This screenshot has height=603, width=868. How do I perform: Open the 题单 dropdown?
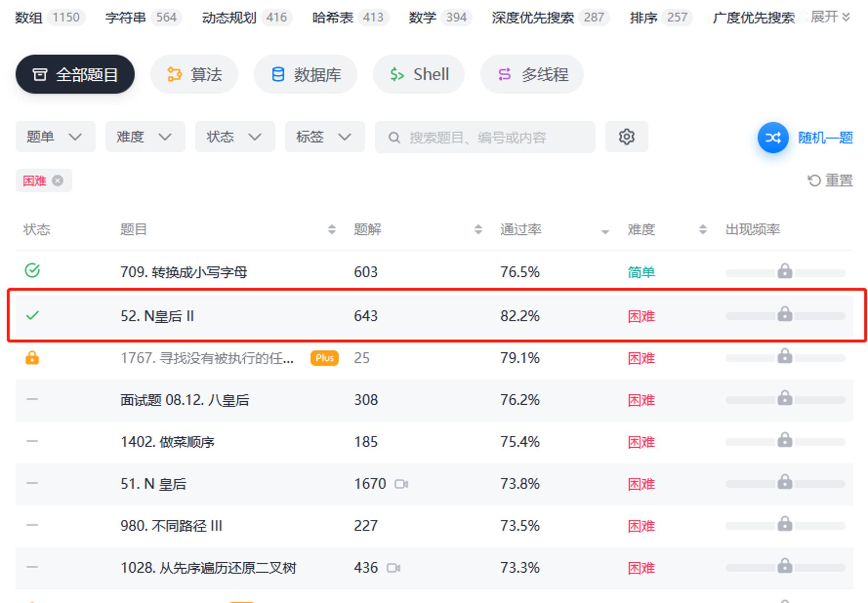pos(56,137)
